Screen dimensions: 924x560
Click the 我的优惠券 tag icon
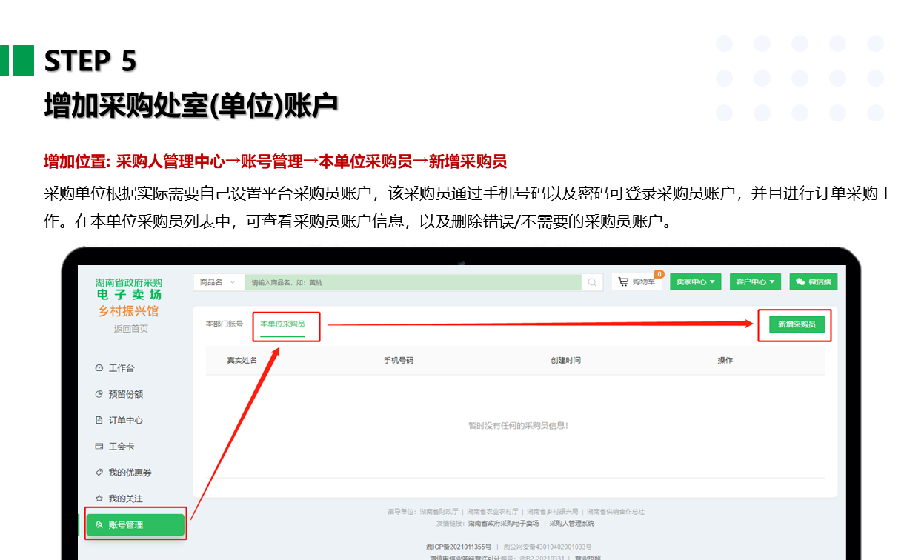99,473
